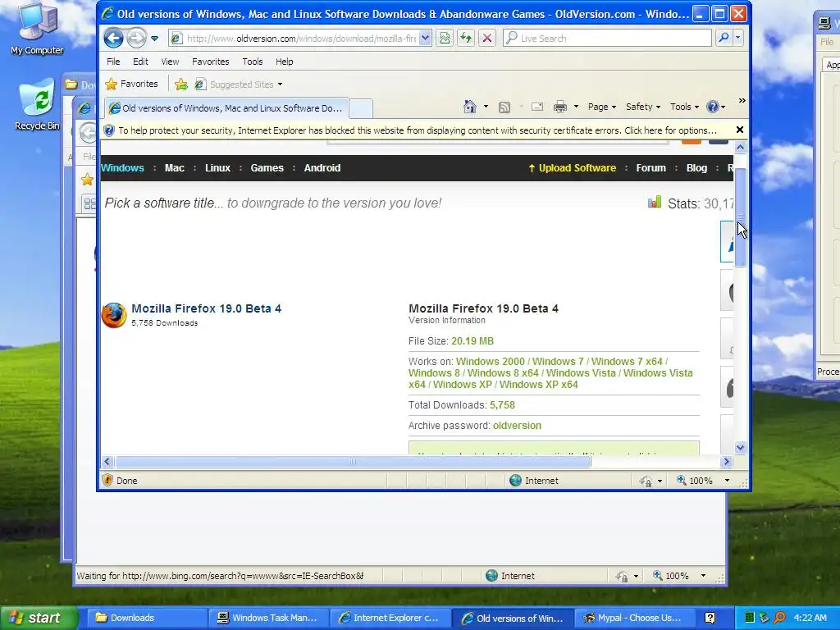Open the Tools command bar menu
Viewport: 840px width, 630px height.
tap(685, 107)
